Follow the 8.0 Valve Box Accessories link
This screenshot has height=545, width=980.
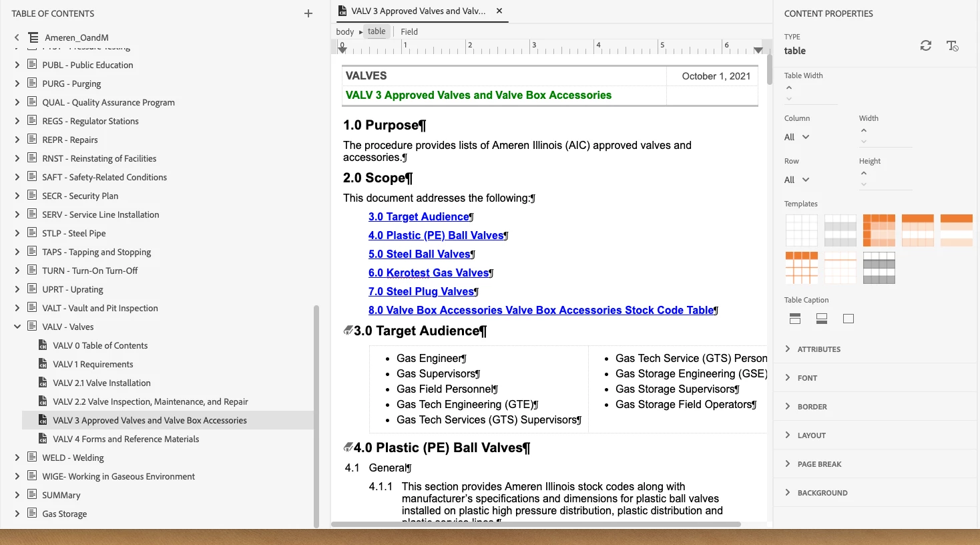click(541, 310)
